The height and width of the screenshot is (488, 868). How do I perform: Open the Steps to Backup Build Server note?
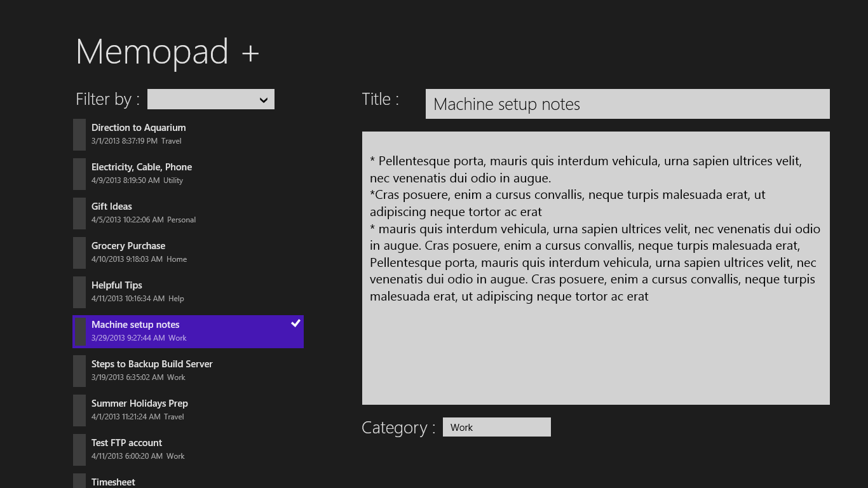[x=152, y=364]
